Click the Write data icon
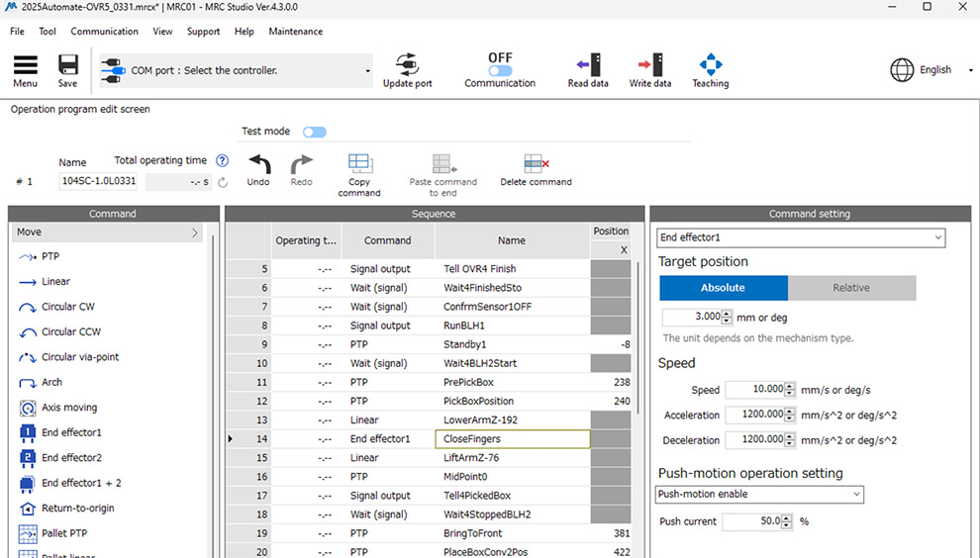Screen dimensions: 980x558 tap(650, 64)
